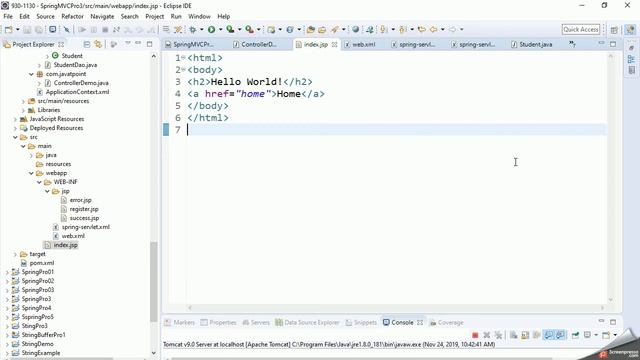Open the Window menu

[x=199, y=16]
